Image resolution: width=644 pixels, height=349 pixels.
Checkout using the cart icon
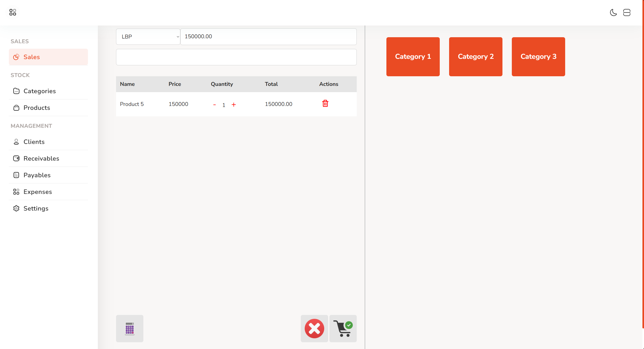click(x=343, y=328)
